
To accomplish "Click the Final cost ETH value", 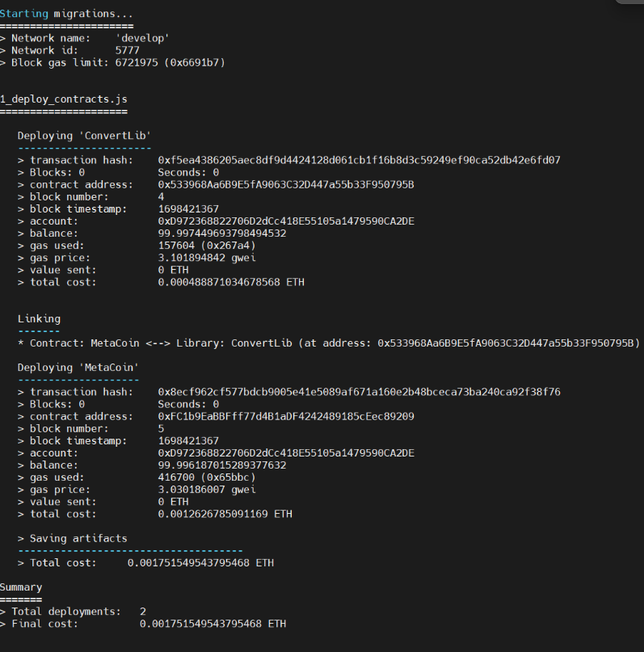I will [213, 624].
